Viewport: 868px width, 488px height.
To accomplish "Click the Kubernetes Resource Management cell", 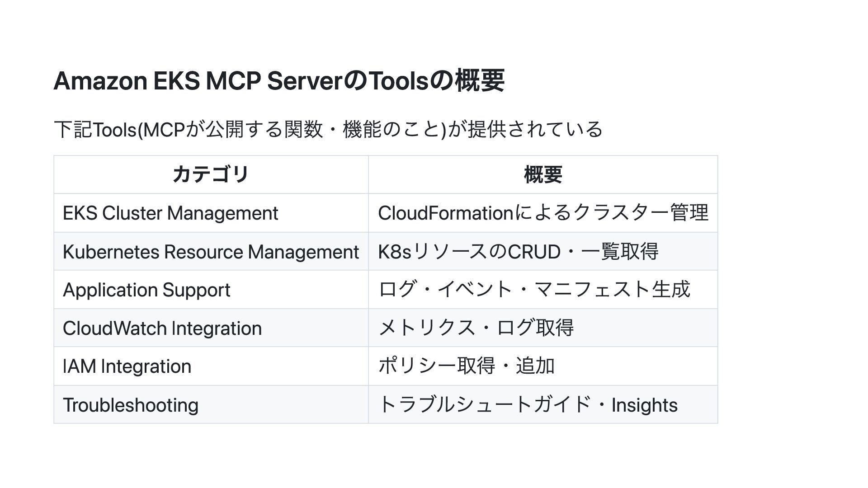I will pos(211,252).
